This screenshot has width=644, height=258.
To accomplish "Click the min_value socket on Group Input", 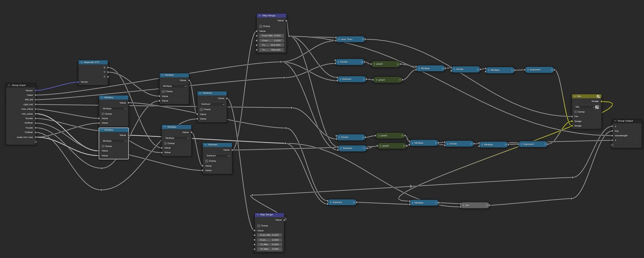I will click(x=36, y=114).
